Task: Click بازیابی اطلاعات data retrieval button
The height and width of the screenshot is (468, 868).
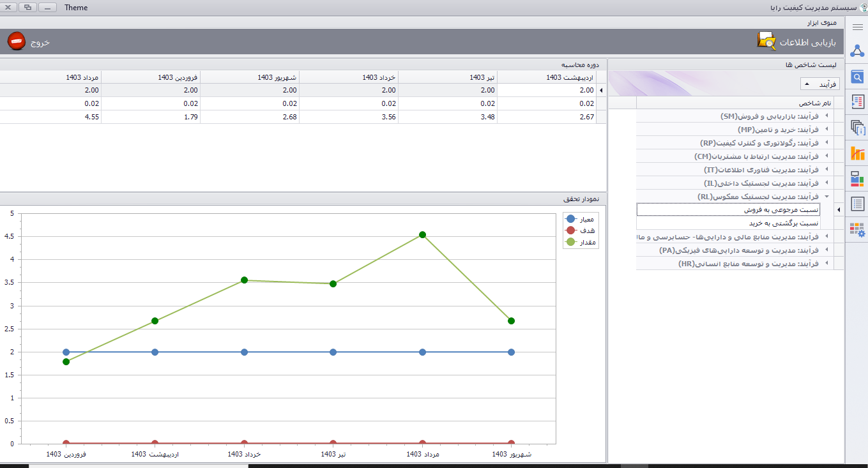Action: point(801,42)
